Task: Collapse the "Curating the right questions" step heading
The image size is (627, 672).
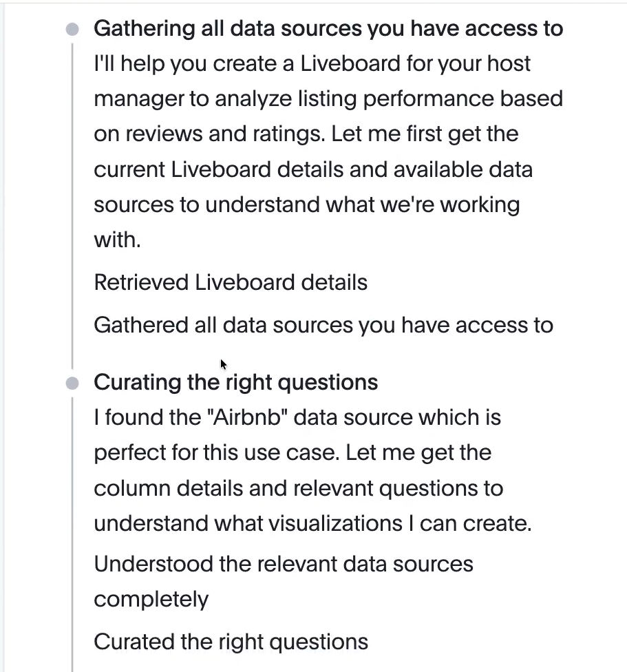Action: [235, 382]
